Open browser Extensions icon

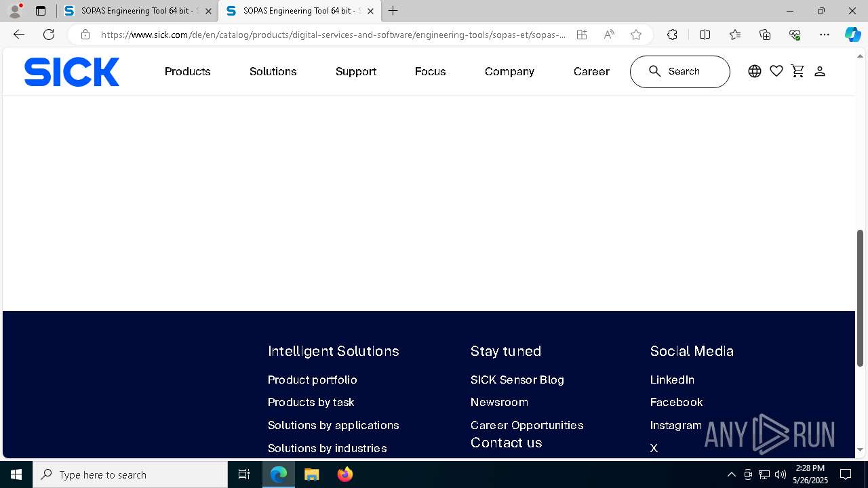point(672,35)
